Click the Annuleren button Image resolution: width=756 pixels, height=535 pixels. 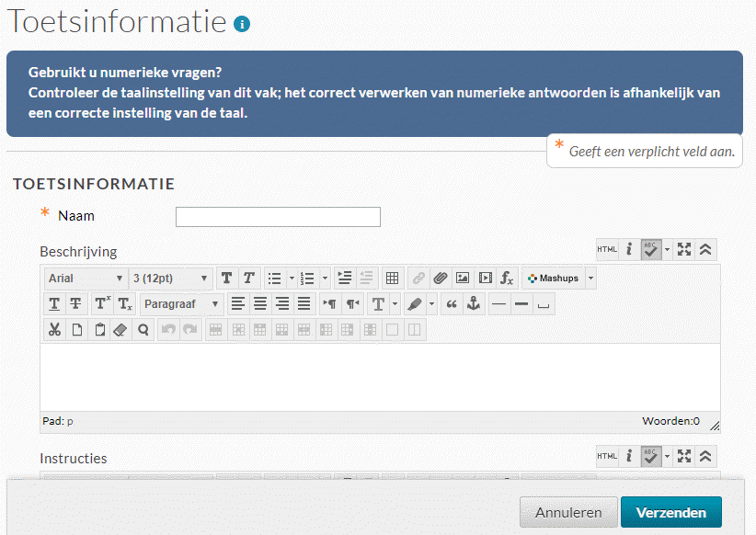568,512
